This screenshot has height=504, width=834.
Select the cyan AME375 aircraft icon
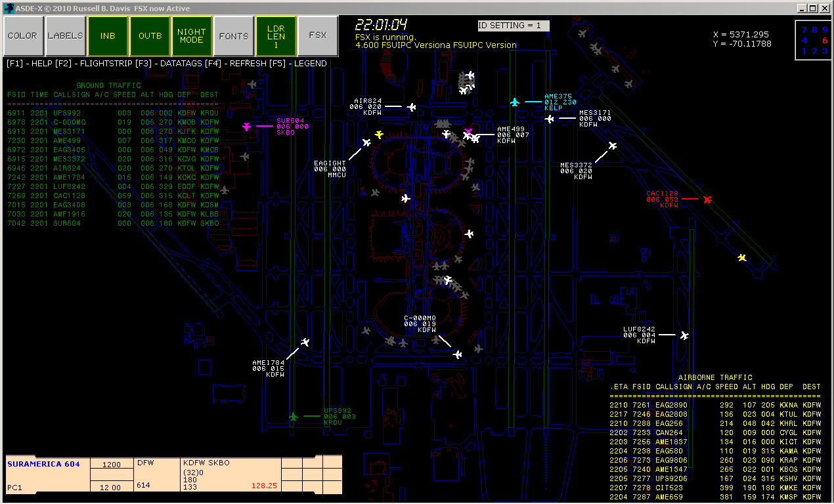coord(516,102)
